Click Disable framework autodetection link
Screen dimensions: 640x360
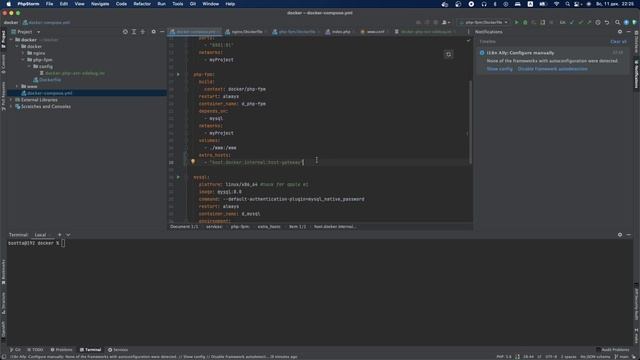(x=553, y=69)
